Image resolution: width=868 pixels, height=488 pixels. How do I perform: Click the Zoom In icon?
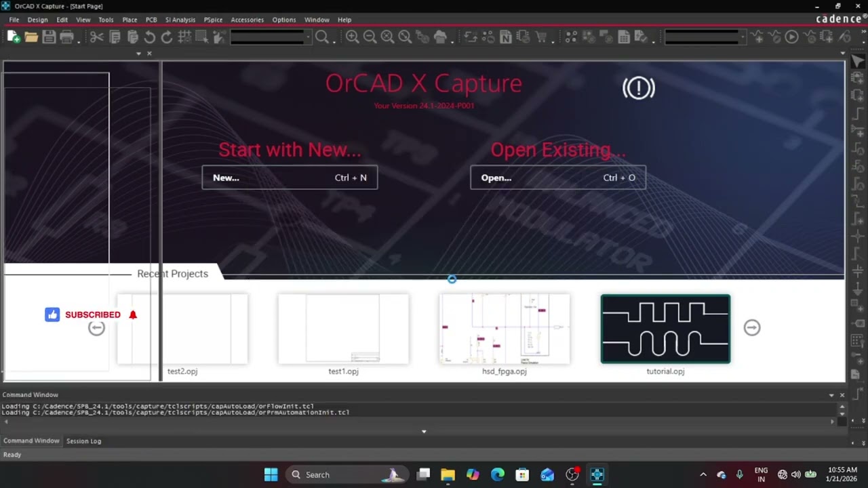(353, 37)
